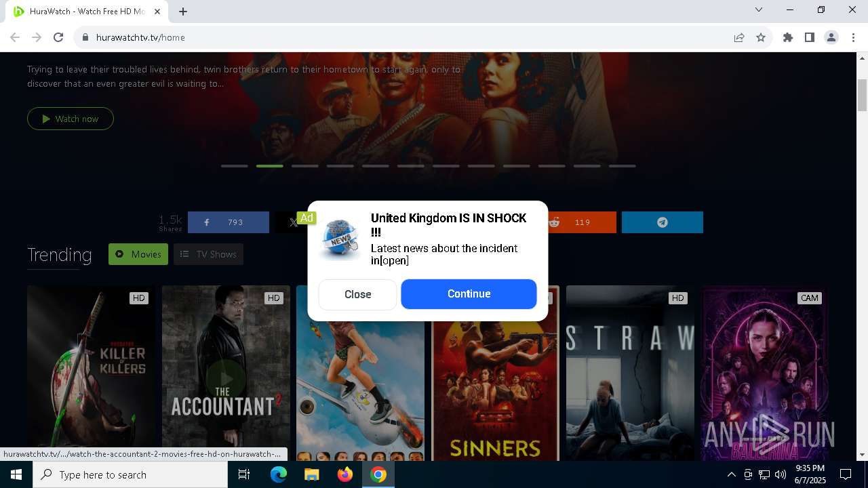Open The Accountant 2 poster
This screenshot has width=868, height=488.
coord(226,373)
